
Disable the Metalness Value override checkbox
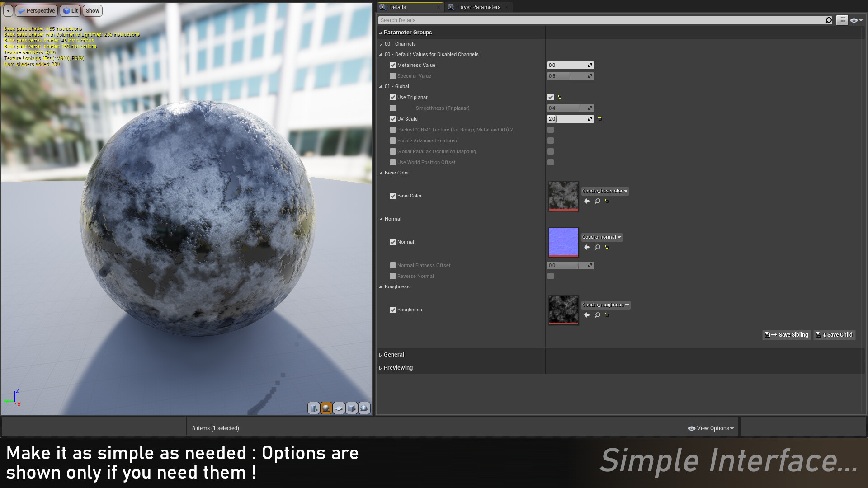tap(393, 65)
